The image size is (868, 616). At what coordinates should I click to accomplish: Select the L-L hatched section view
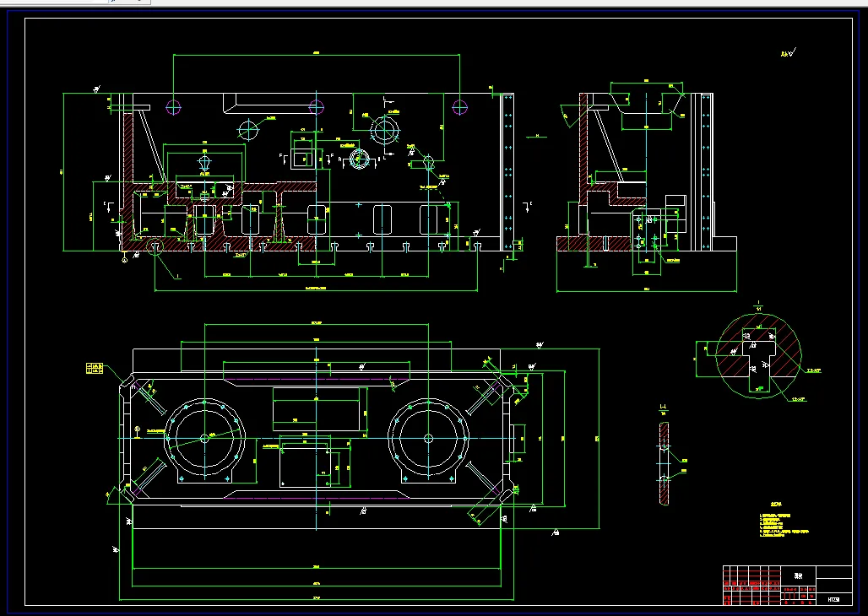664,463
